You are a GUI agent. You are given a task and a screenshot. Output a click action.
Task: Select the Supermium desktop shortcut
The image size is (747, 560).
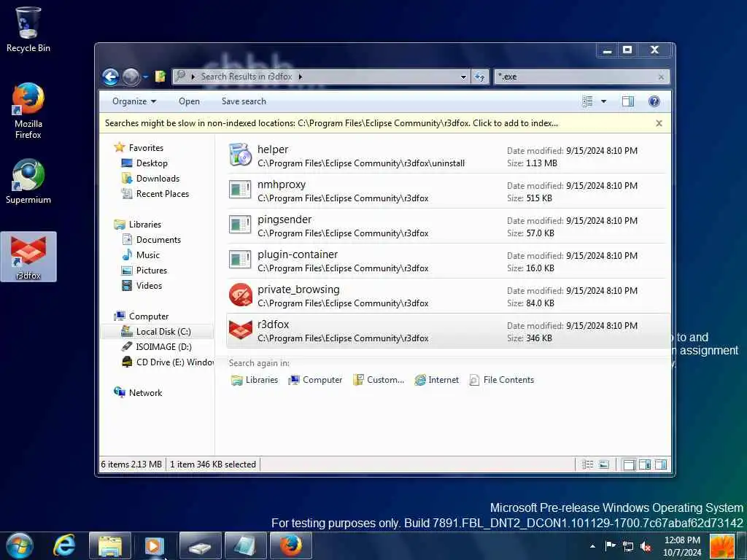click(x=28, y=182)
